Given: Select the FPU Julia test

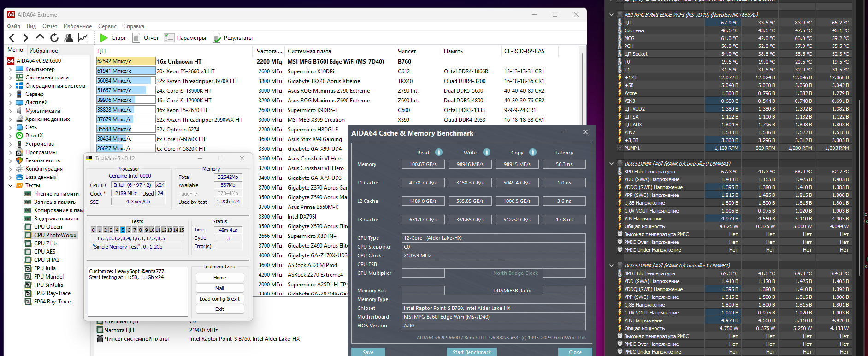Looking at the screenshot, I should pos(45,268).
